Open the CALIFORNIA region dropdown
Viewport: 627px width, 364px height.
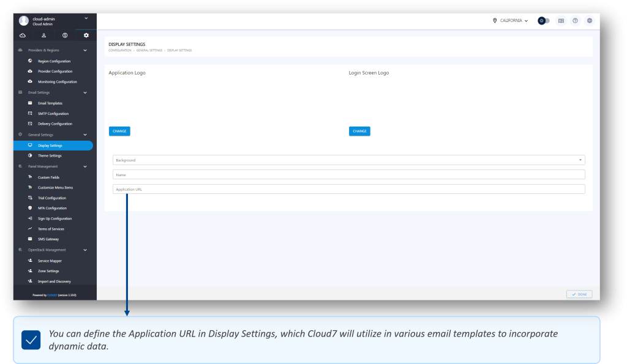(516, 20)
